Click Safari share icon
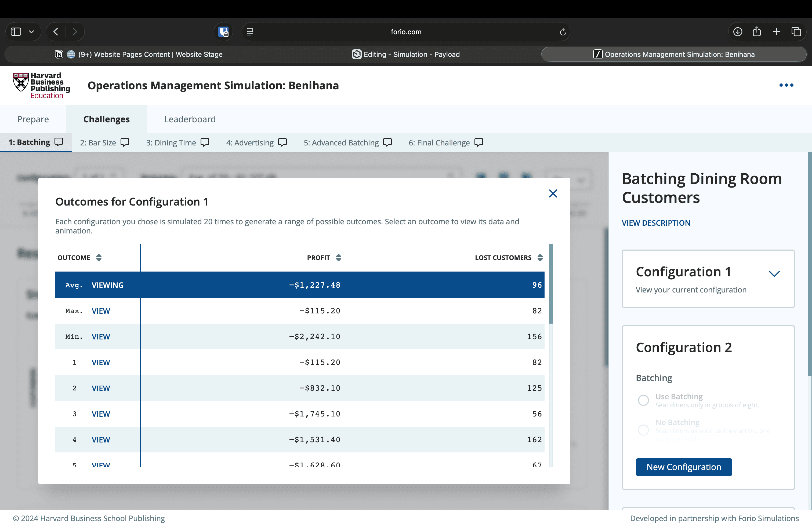This screenshot has width=812, height=527. 757,32
